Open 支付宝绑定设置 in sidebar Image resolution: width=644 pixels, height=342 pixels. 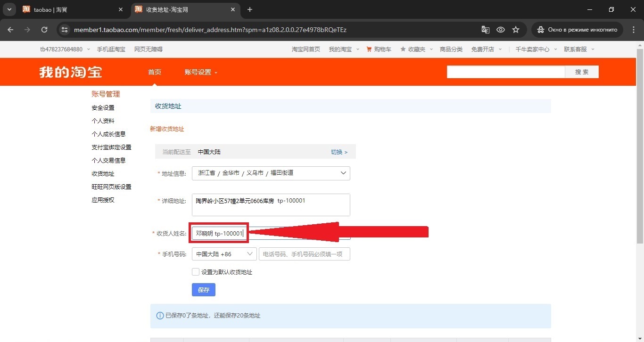coord(111,147)
